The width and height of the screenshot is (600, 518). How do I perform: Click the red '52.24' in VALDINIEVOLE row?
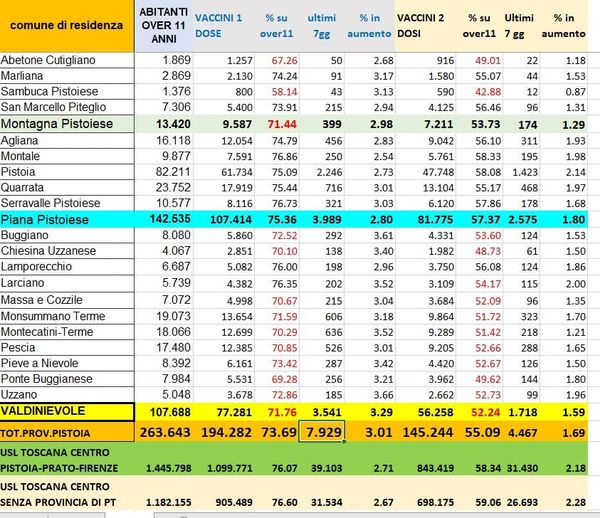point(486,413)
